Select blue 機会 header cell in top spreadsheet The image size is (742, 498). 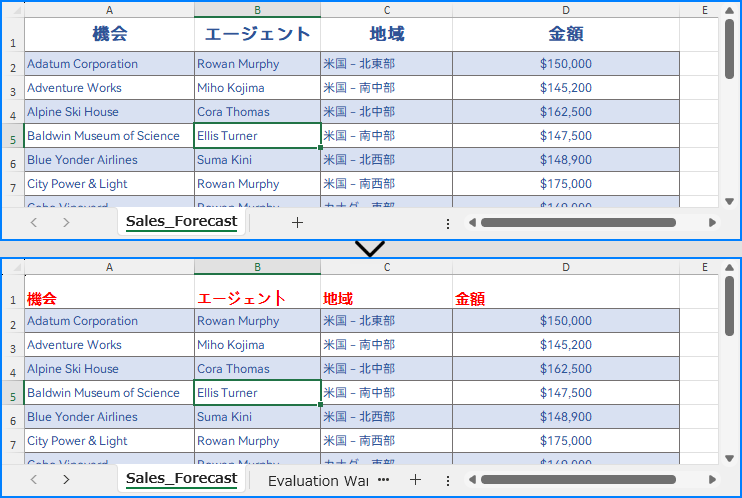click(109, 34)
